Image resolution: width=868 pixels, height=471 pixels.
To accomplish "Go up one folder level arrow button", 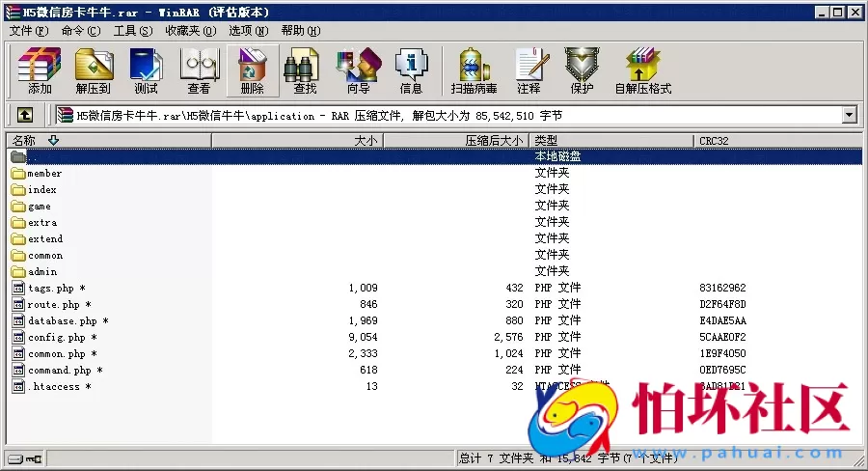I will 24,115.
